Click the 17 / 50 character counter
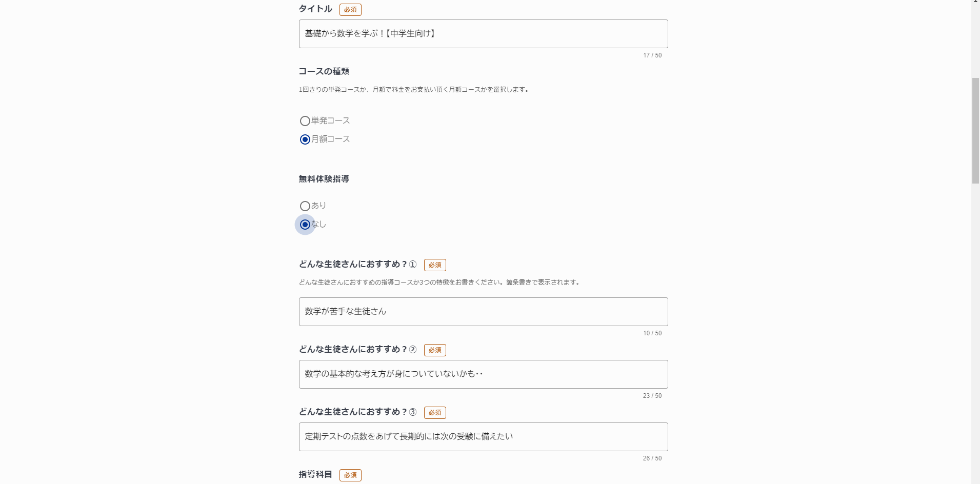 click(652, 55)
